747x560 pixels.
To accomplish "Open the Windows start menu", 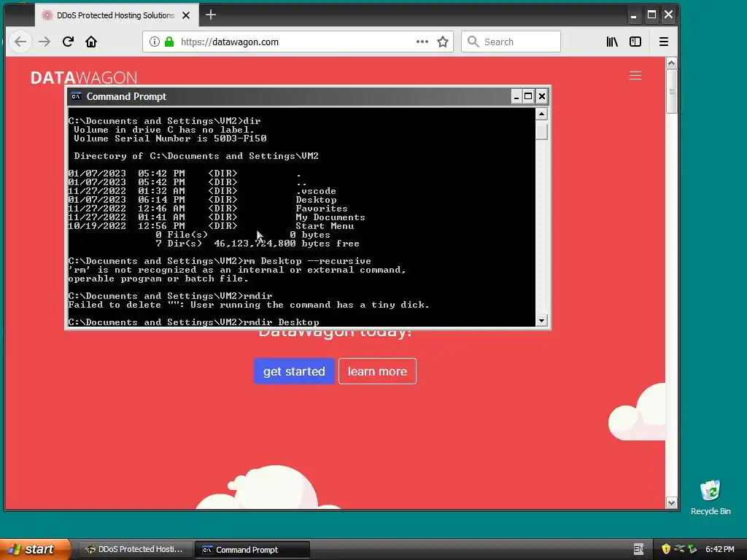I will point(34,549).
